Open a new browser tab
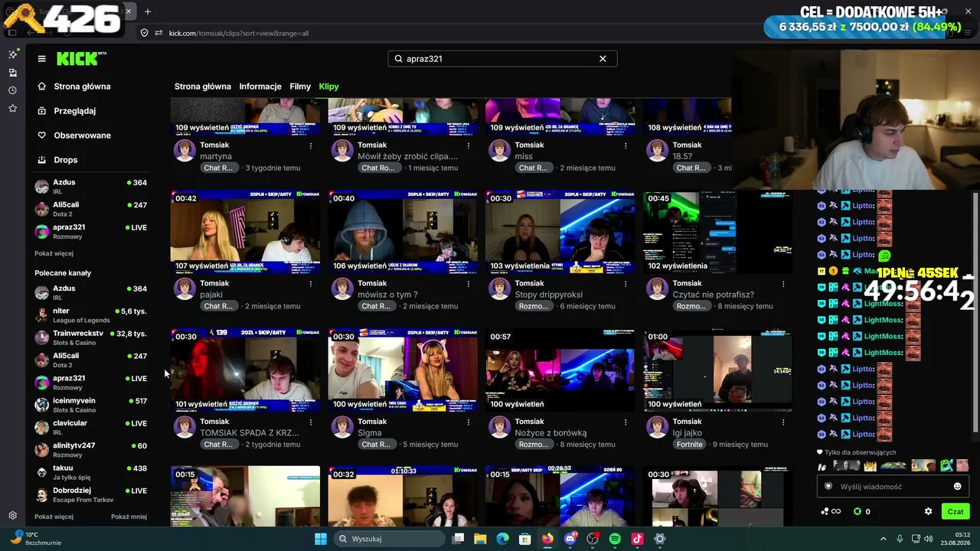The width and height of the screenshot is (980, 551). click(148, 11)
